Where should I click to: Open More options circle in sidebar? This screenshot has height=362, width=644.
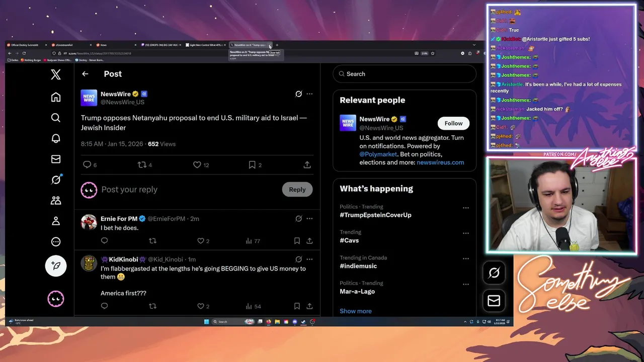56,241
